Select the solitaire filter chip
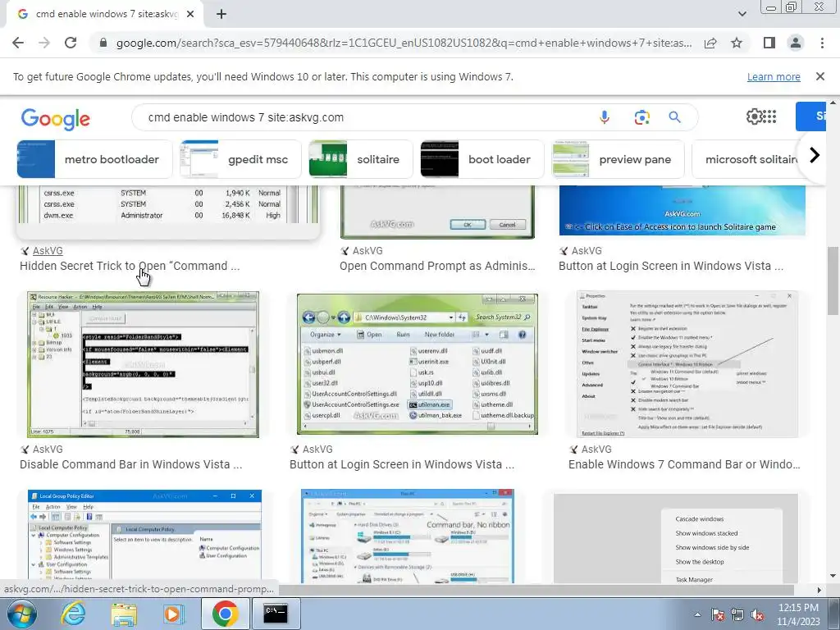 tap(361, 159)
